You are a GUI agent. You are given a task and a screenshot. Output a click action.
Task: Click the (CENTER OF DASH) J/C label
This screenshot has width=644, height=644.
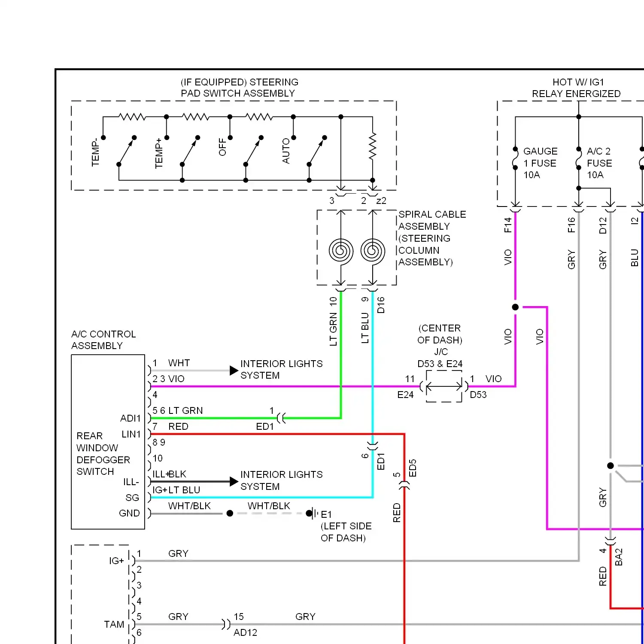pyautogui.click(x=440, y=340)
